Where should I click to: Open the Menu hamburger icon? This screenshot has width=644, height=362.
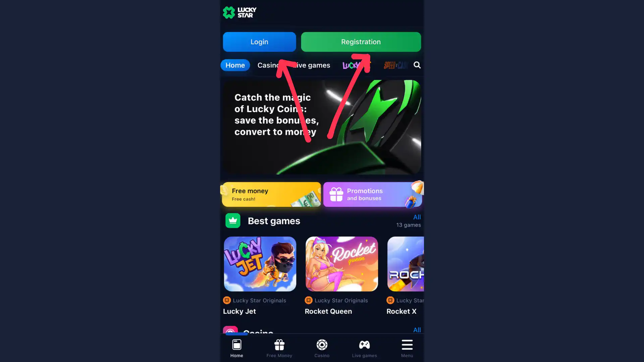tap(407, 345)
